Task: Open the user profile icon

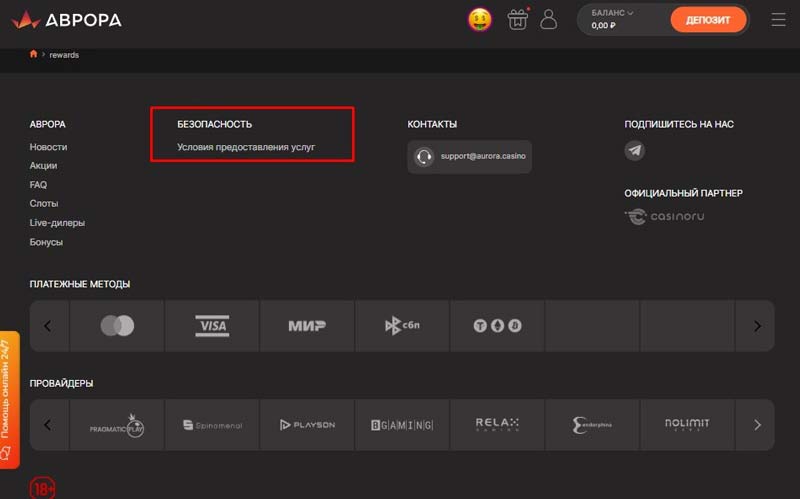Action: [548, 19]
